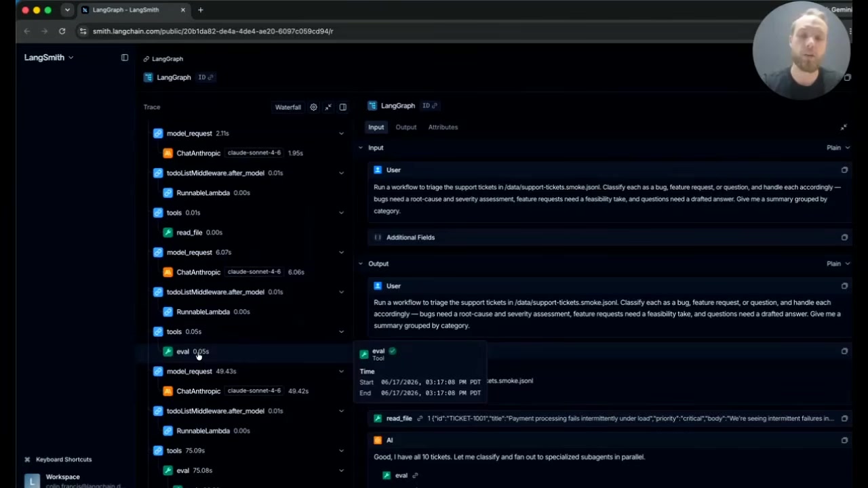Go forward in the browser
This screenshot has width=868, height=488.
45,31
